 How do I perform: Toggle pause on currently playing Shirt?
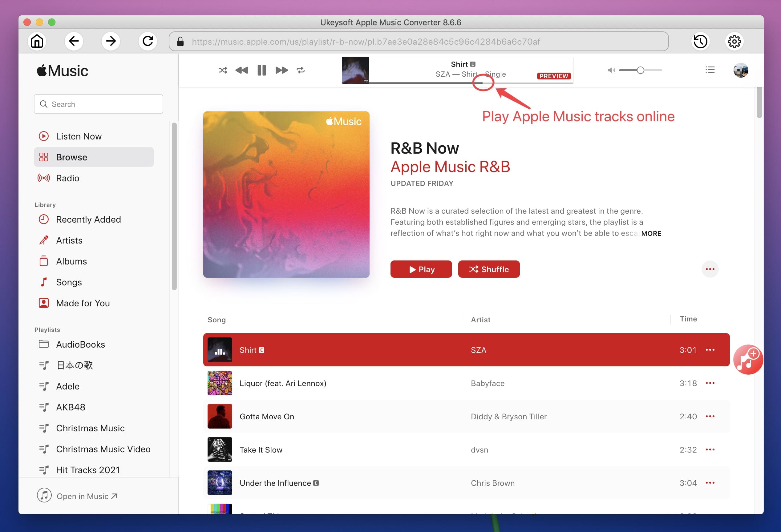tap(261, 70)
